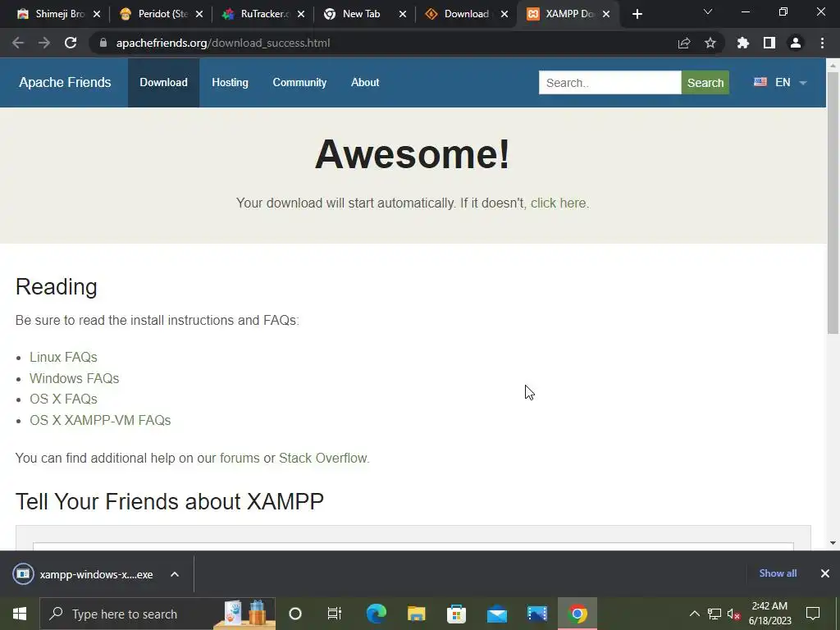The image size is (840, 630).
Task: Expand the EN language dropdown
Action: point(780,83)
